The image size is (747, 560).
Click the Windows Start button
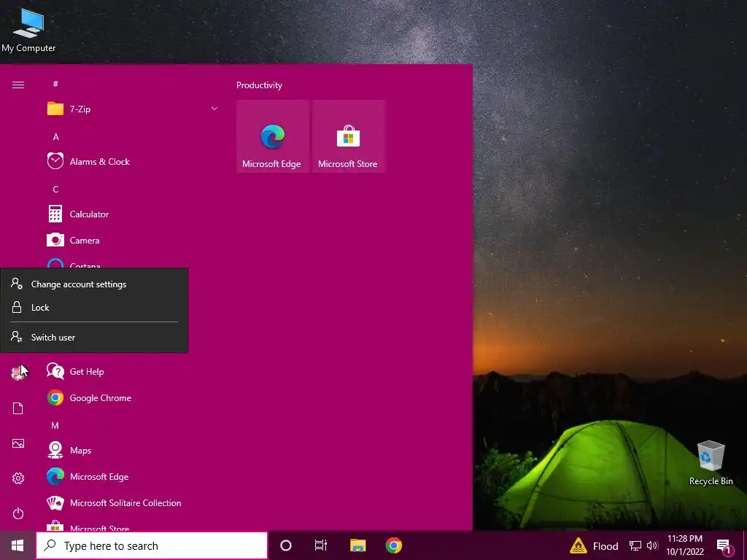coord(18,545)
